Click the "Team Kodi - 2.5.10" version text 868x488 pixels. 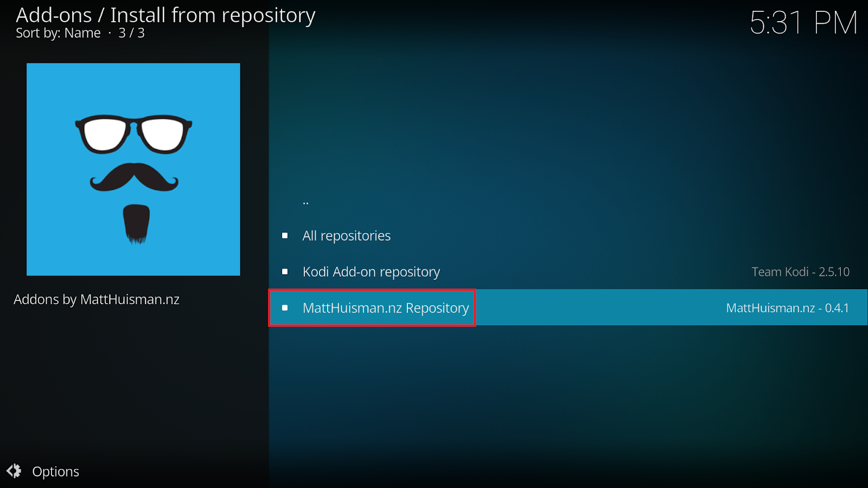[x=800, y=272]
